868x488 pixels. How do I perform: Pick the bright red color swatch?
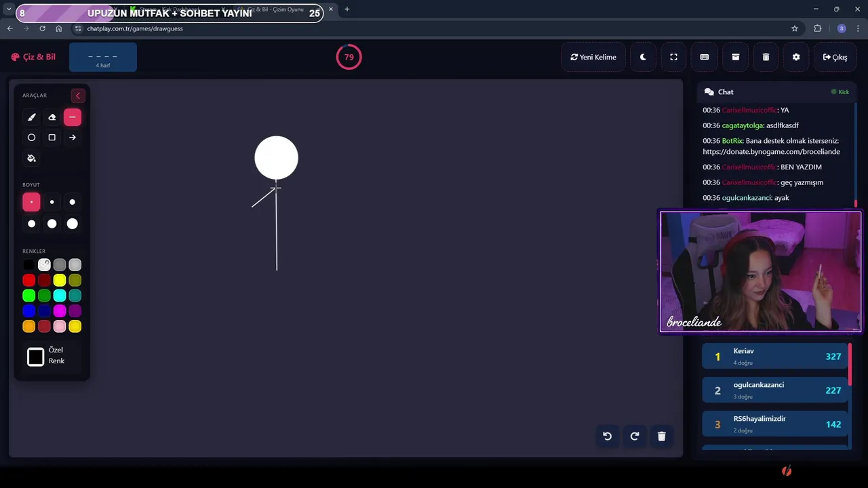(28, 280)
